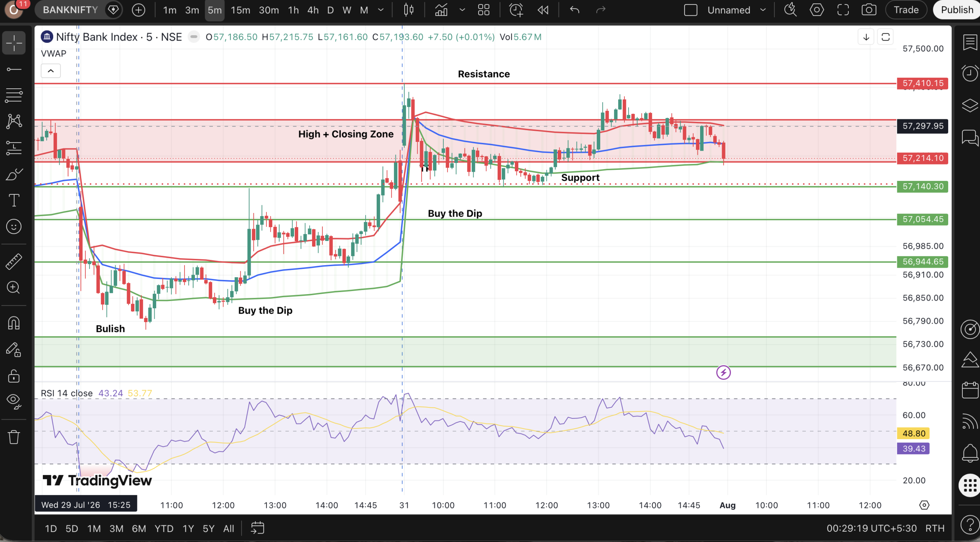Switch to the 1m timeframe
Screen dimensions: 980x542
(x=170, y=10)
